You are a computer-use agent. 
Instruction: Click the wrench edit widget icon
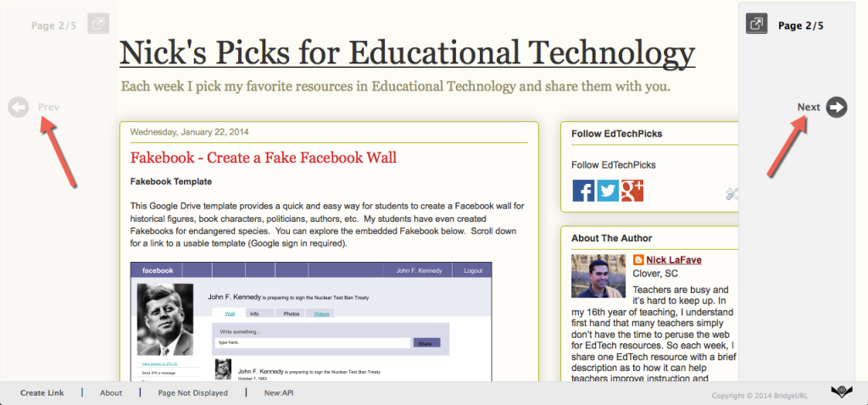click(x=732, y=194)
